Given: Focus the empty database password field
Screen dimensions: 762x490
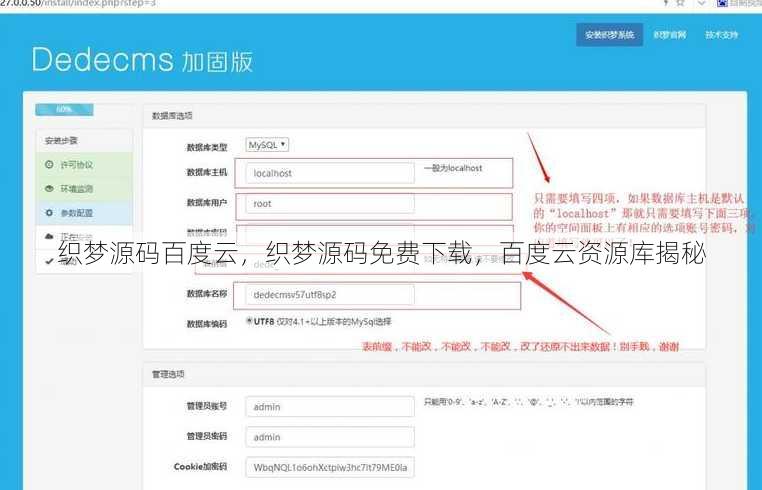Looking at the screenshot, I should pyautogui.click(x=330, y=234).
